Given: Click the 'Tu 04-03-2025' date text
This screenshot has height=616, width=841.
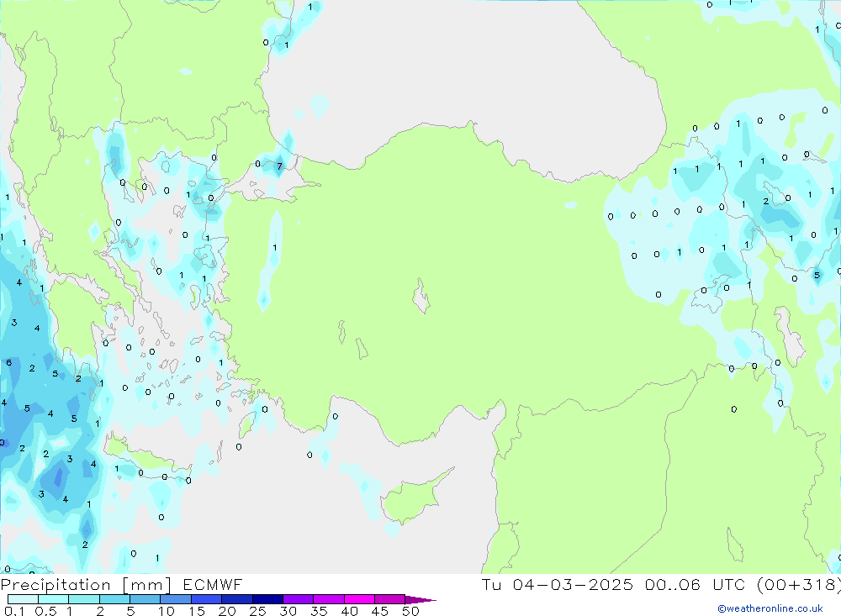Looking at the screenshot, I should pyautogui.click(x=558, y=585).
